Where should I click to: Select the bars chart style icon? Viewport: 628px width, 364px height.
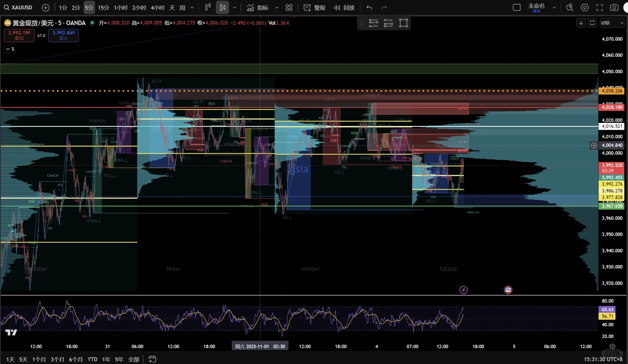[x=208, y=7]
